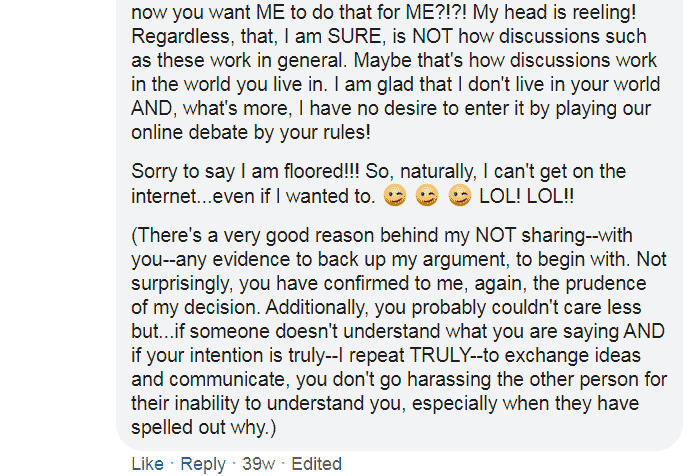The height and width of the screenshot is (476, 688).
Task: Click the phrase 'online debate by your rules!'
Action: point(251,133)
